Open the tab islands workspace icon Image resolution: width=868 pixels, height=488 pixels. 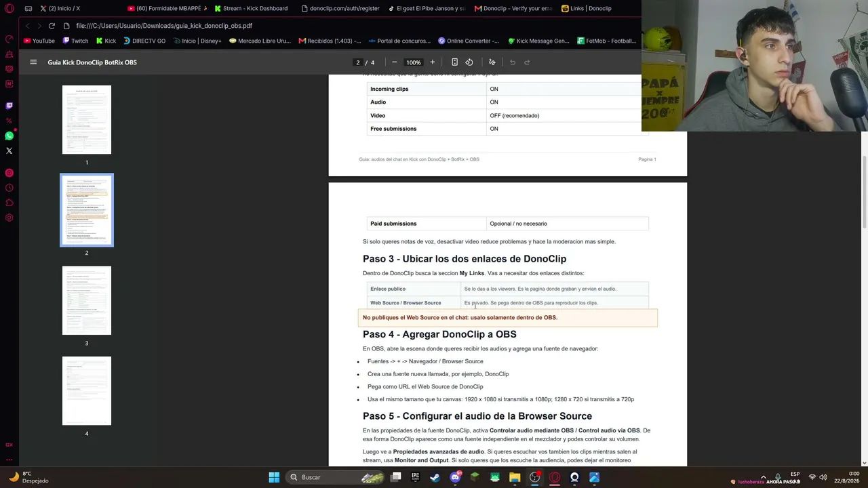28,9
